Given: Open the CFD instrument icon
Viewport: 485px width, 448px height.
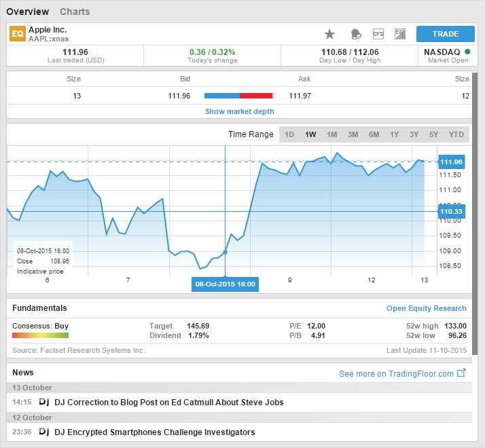Looking at the screenshot, I should coord(378,34).
